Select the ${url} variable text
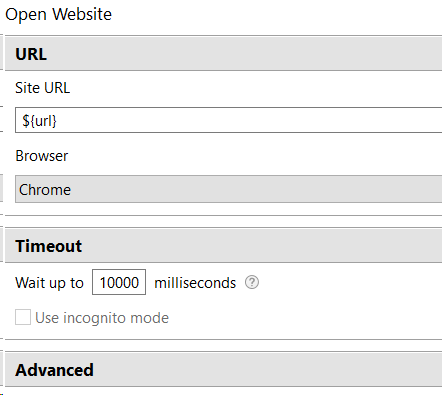 (x=39, y=120)
